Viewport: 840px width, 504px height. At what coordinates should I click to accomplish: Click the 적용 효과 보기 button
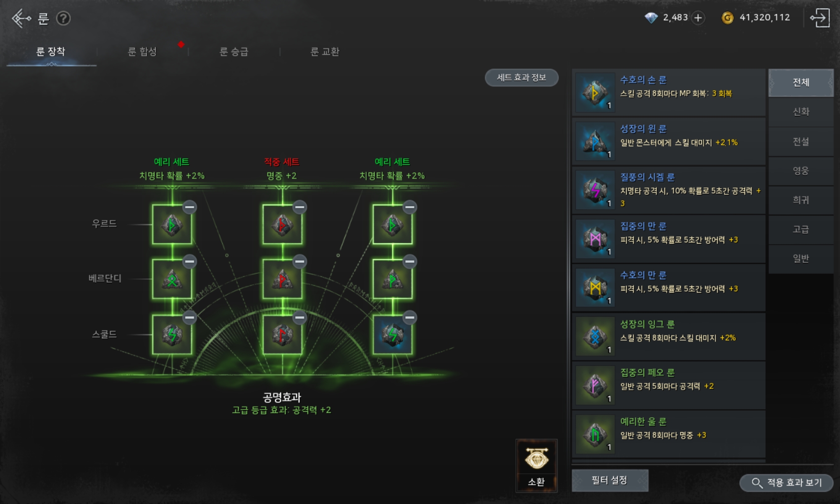pyautogui.click(x=786, y=483)
